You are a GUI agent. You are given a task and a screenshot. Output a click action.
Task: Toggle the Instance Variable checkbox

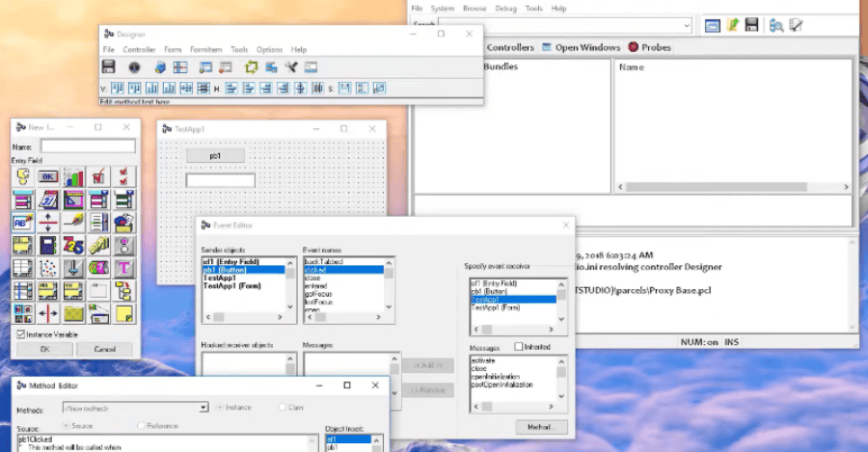pyautogui.click(x=21, y=334)
